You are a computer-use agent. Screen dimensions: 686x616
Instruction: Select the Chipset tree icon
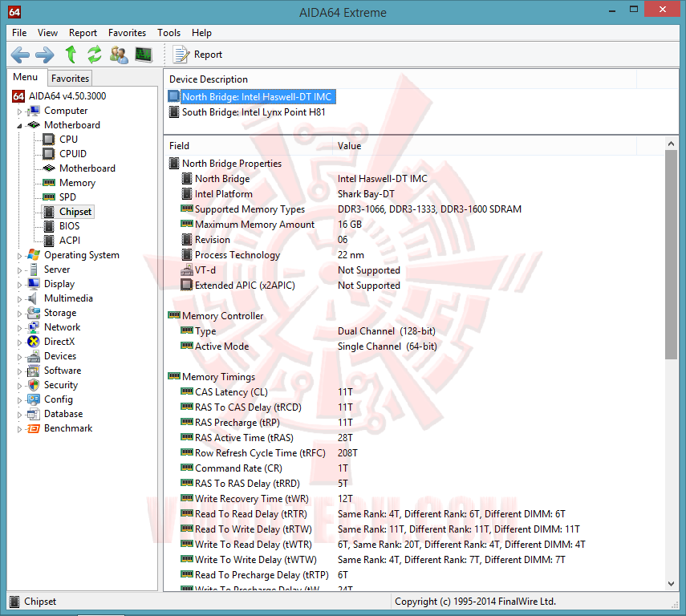click(x=49, y=212)
